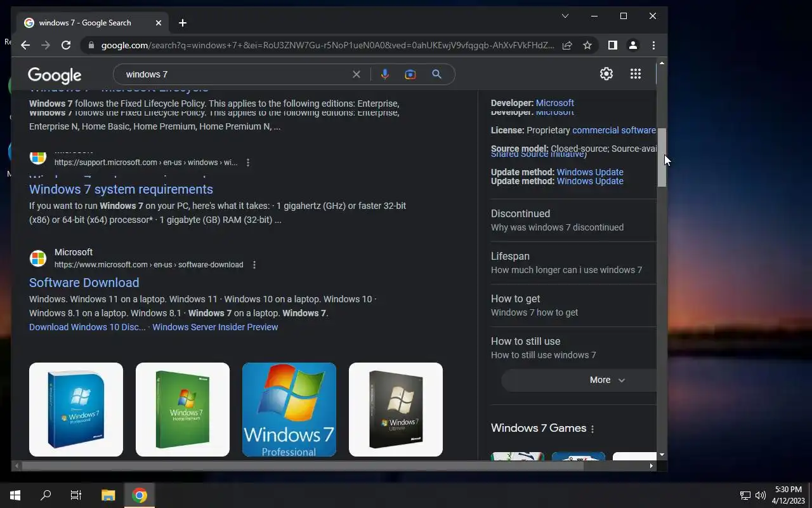Click the vertical scrollbar thumb
812x508 pixels.
pos(662,157)
